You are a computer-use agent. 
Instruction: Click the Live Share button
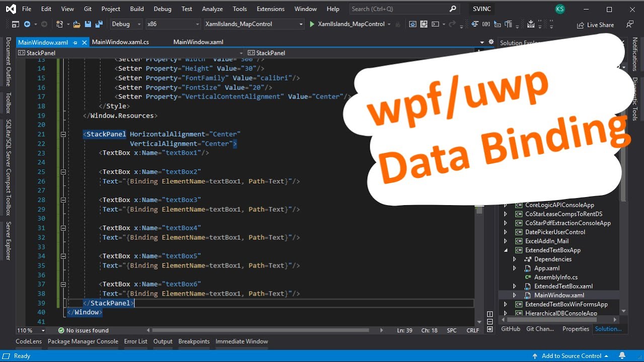pos(596,25)
